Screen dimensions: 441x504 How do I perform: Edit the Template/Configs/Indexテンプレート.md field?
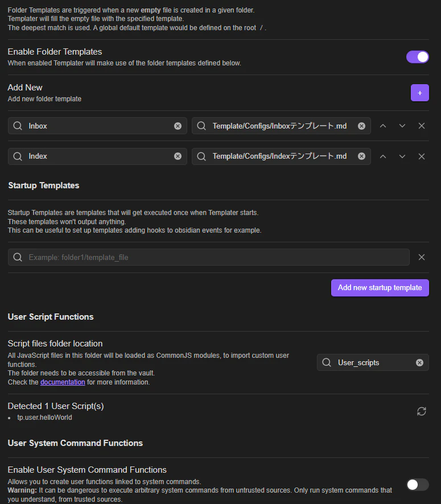[281, 156]
